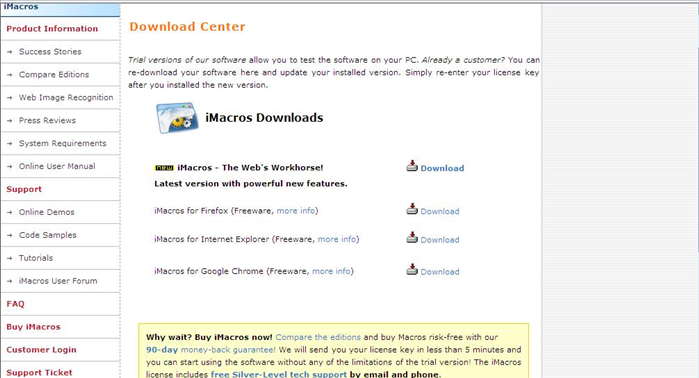Open Online Demos page

[46, 212]
